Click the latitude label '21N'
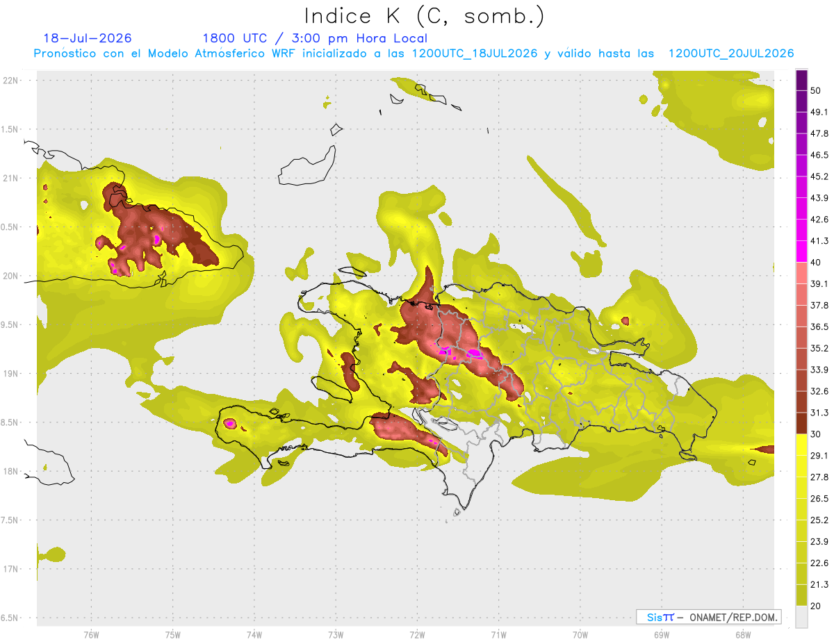 [11, 178]
